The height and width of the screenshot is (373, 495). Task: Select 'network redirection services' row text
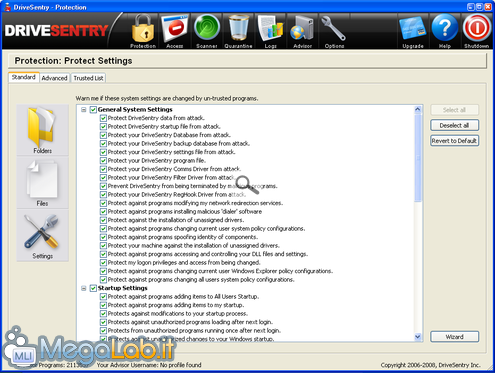pos(195,203)
